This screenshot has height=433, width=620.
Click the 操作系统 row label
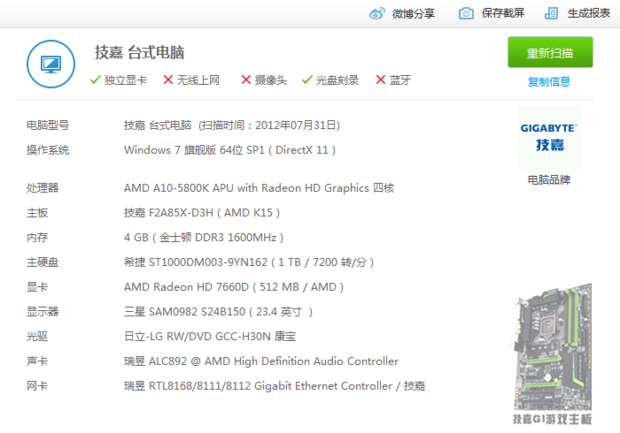point(47,150)
